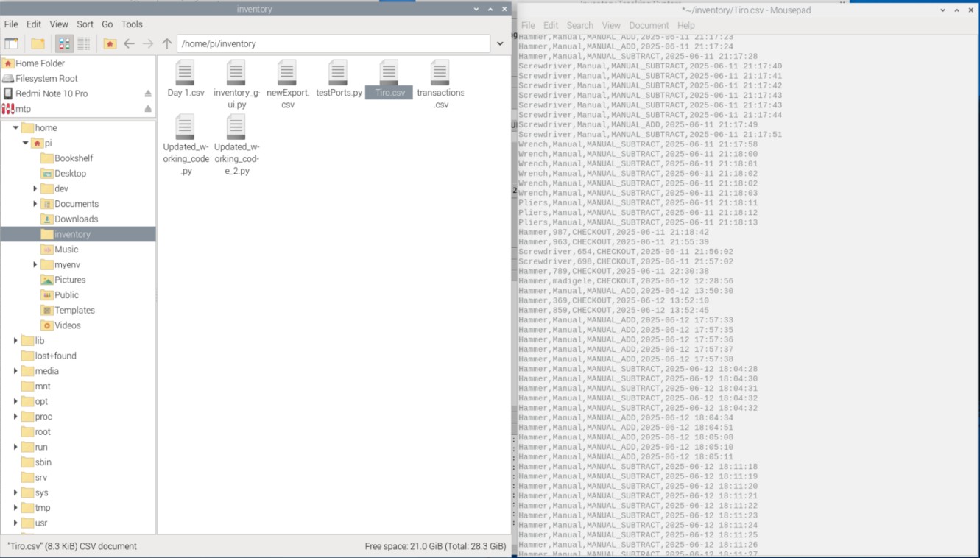Viewport: 980px width, 558px height.
Task: Open Home Folder in places list
Action: point(40,63)
